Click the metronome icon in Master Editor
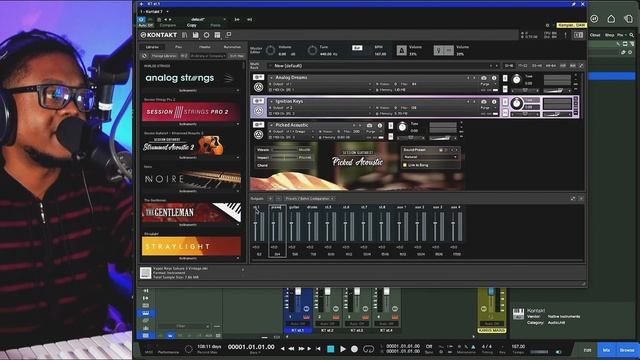Viewport: 640px width, 360px height. [x=401, y=50]
